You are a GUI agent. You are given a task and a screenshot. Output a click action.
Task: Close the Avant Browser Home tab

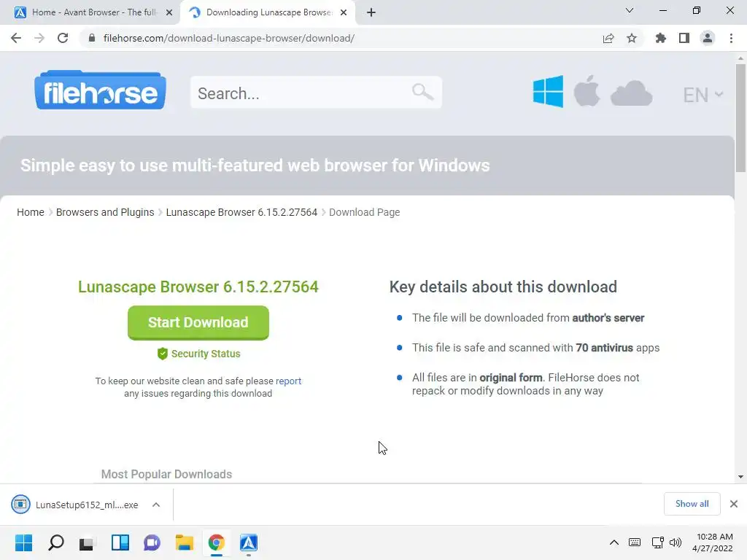(169, 12)
